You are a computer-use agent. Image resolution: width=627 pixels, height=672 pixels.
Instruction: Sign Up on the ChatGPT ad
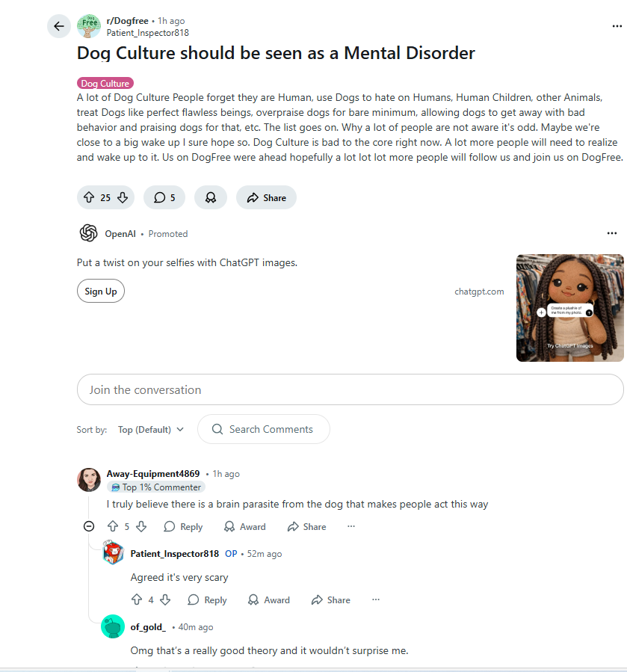pyautogui.click(x=101, y=291)
